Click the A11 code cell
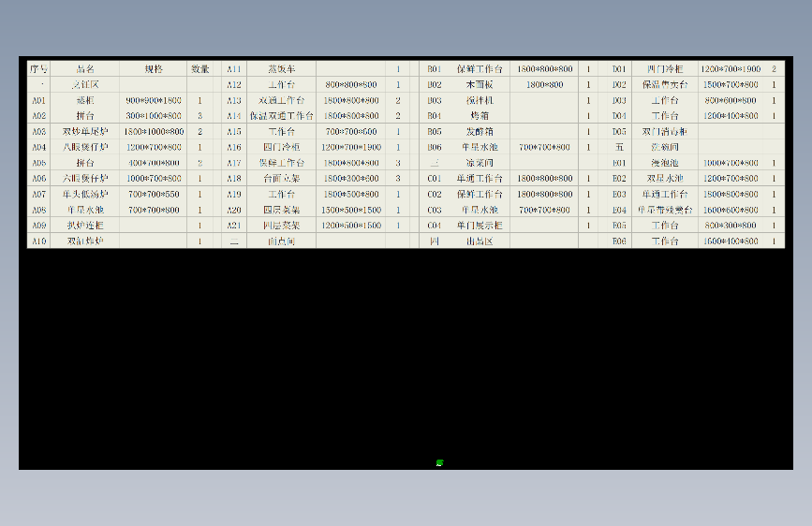 click(234, 69)
